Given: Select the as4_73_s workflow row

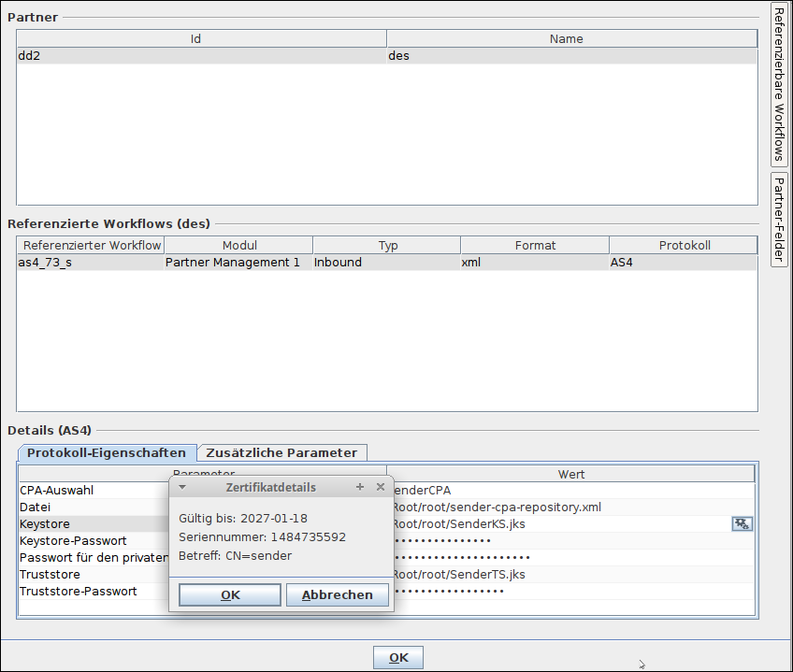Looking at the screenshot, I should 90,263.
